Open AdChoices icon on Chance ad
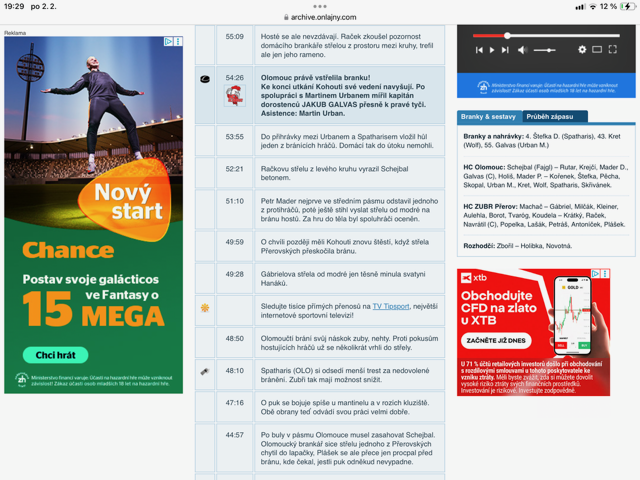The height and width of the screenshot is (480, 640). pos(168,42)
